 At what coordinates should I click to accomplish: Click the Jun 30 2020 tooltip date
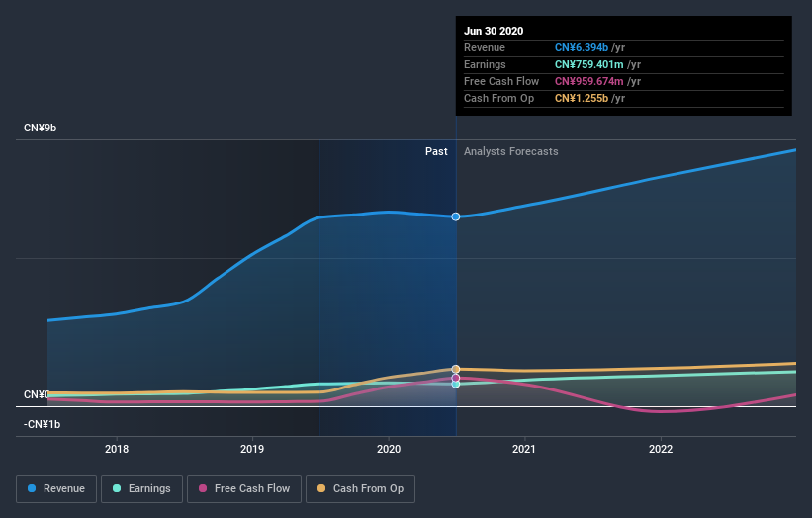(x=494, y=31)
